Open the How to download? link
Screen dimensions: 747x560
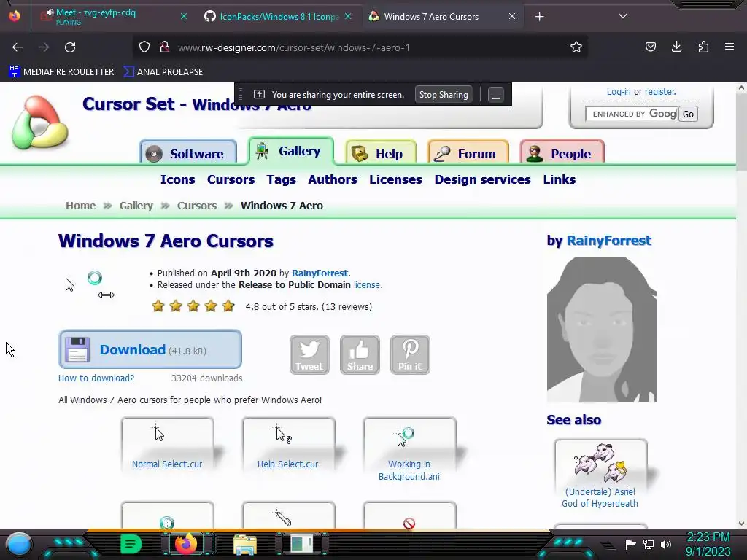[x=96, y=378]
